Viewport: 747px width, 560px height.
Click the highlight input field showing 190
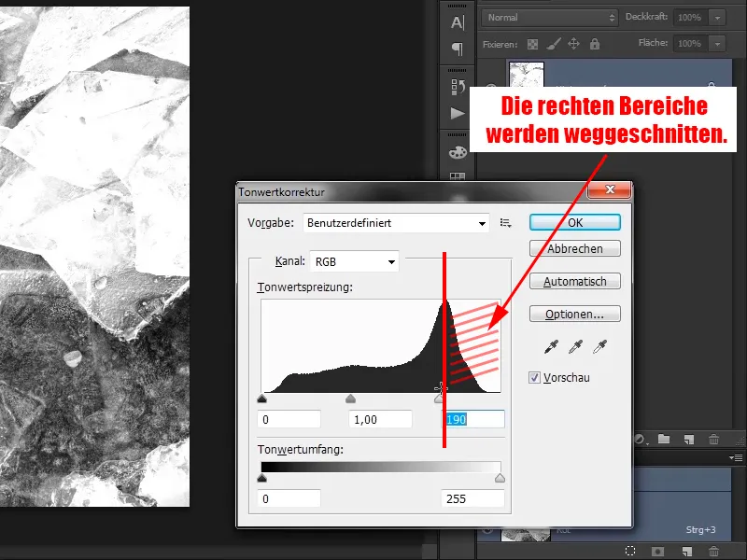(x=473, y=419)
